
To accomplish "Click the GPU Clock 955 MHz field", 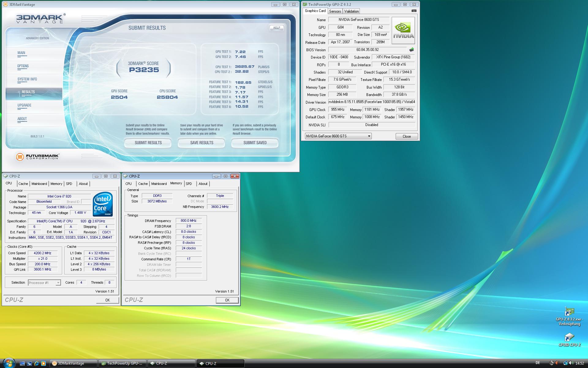I will [338, 109].
